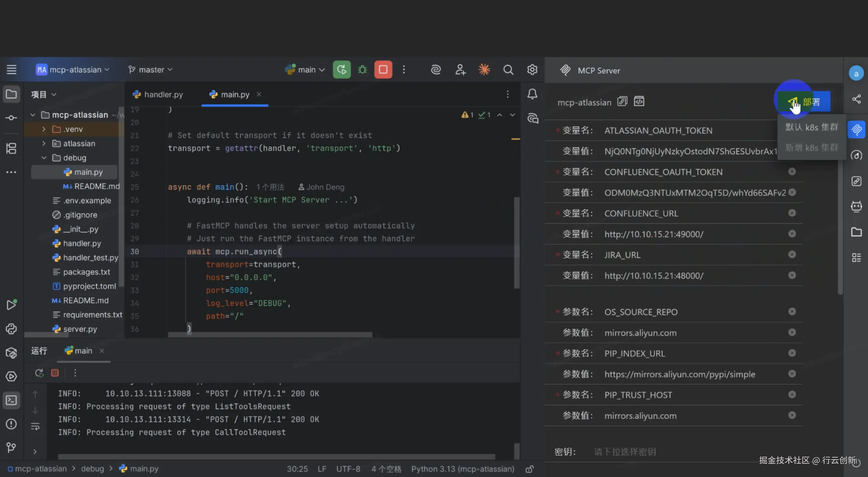
Task: Toggle soft-wrap in the run console
Action: (35, 426)
